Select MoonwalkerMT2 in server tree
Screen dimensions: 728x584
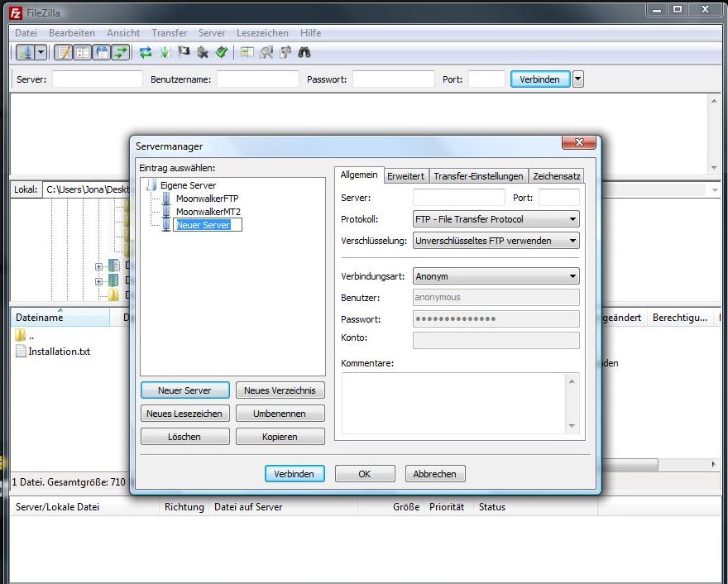click(x=208, y=212)
